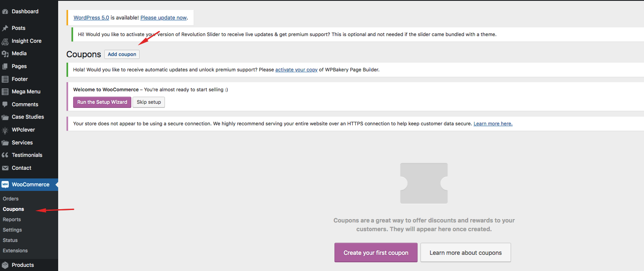Click the Skip setup button
The height and width of the screenshot is (271, 644).
[149, 102]
